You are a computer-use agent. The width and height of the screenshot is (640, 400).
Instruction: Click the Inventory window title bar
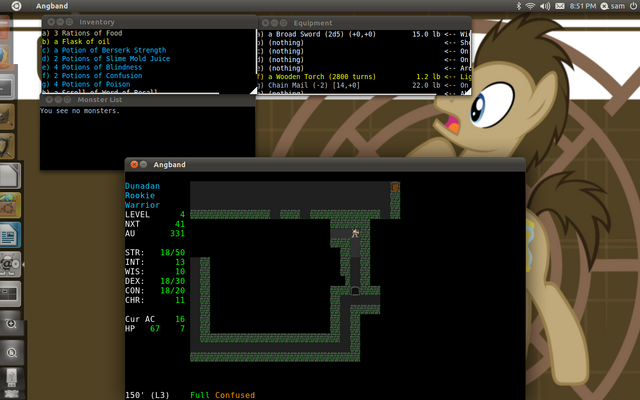click(149, 22)
